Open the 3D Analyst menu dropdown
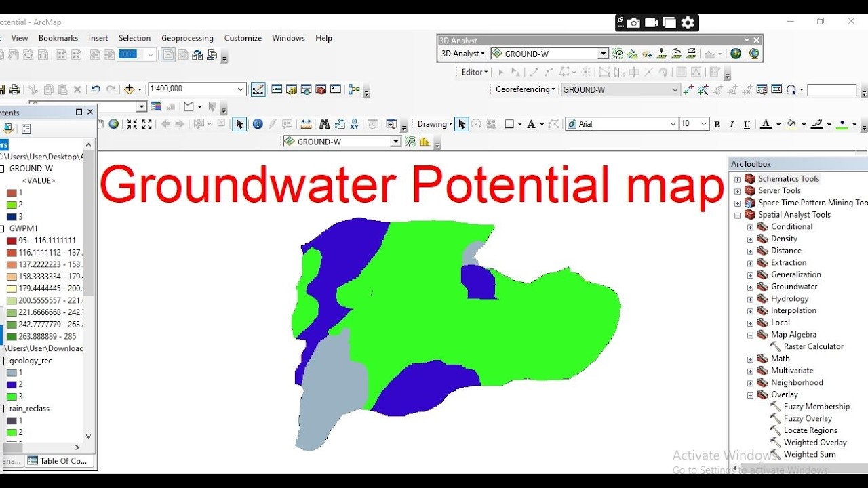 coord(462,54)
